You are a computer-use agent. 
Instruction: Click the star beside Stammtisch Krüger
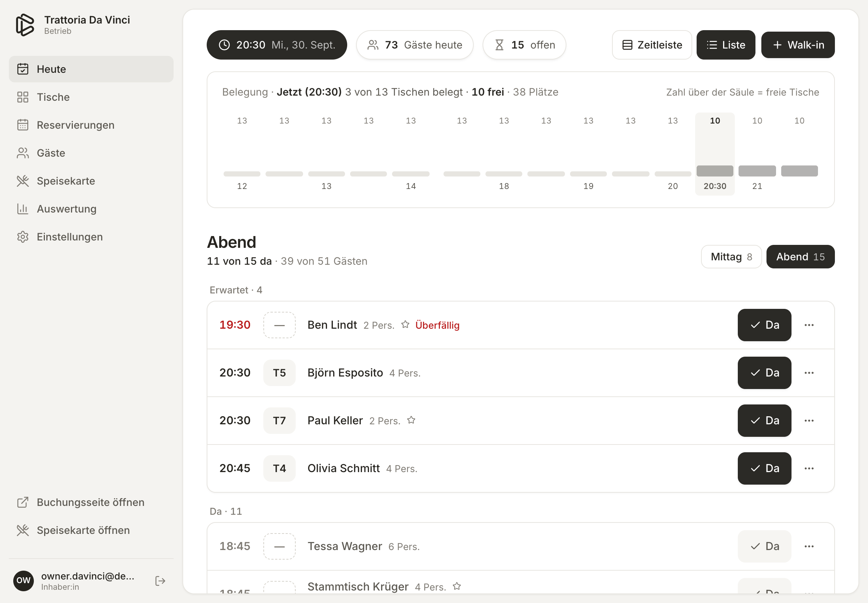click(457, 586)
